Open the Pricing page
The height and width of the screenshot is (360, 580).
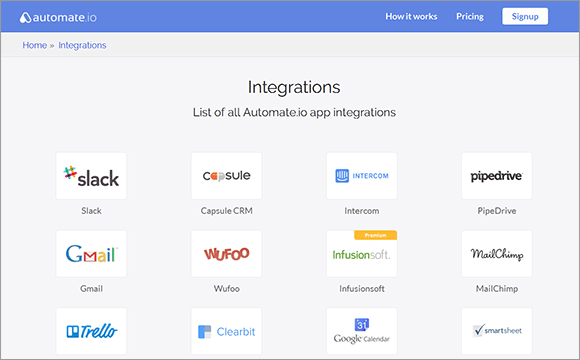click(470, 17)
